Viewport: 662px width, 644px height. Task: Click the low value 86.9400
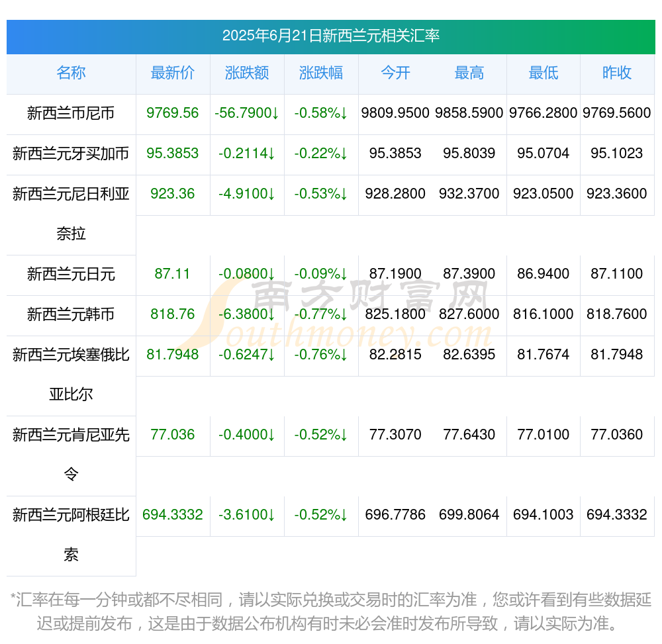(544, 274)
